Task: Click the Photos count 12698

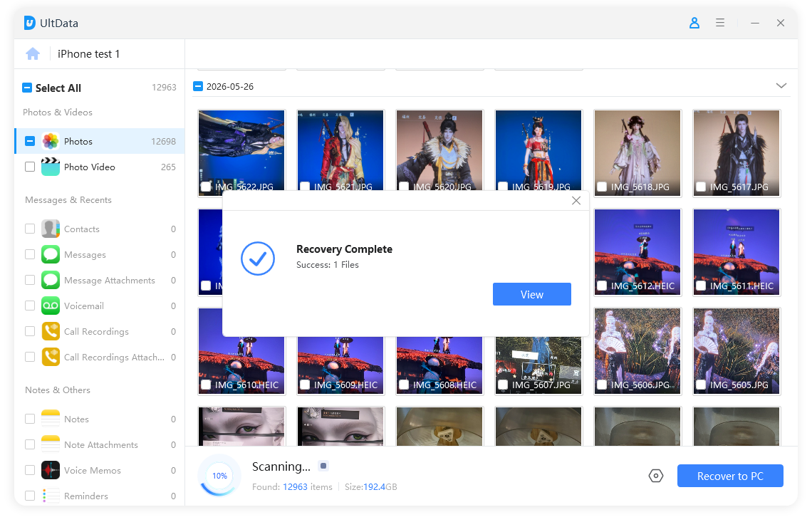Action: click(163, 141)
